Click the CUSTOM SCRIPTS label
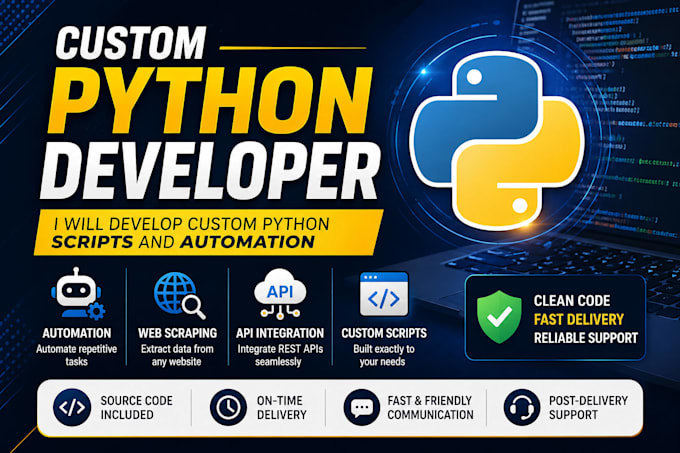The width and height of the screenshot is (680, 453). [x=384, y=333]
